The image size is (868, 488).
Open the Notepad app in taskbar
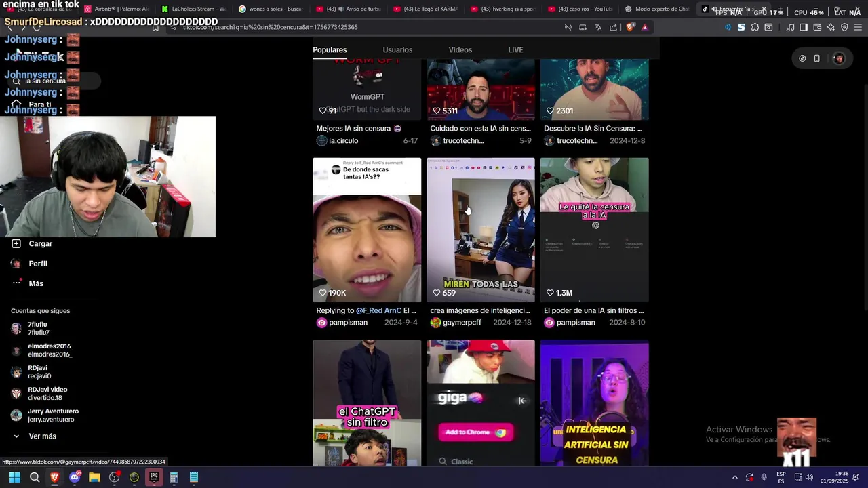pyautogui.click(x=194, y=477)
